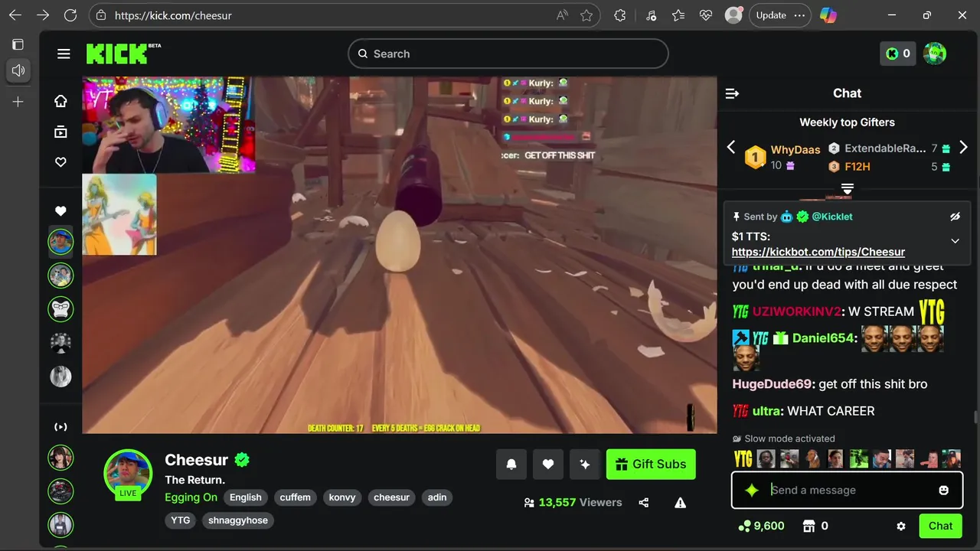Select the konvy tag

(342, 497)
